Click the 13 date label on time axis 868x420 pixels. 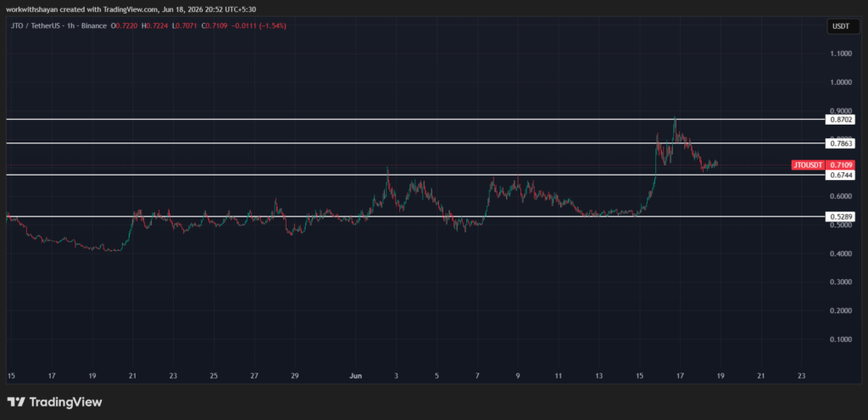coord(599,376)
